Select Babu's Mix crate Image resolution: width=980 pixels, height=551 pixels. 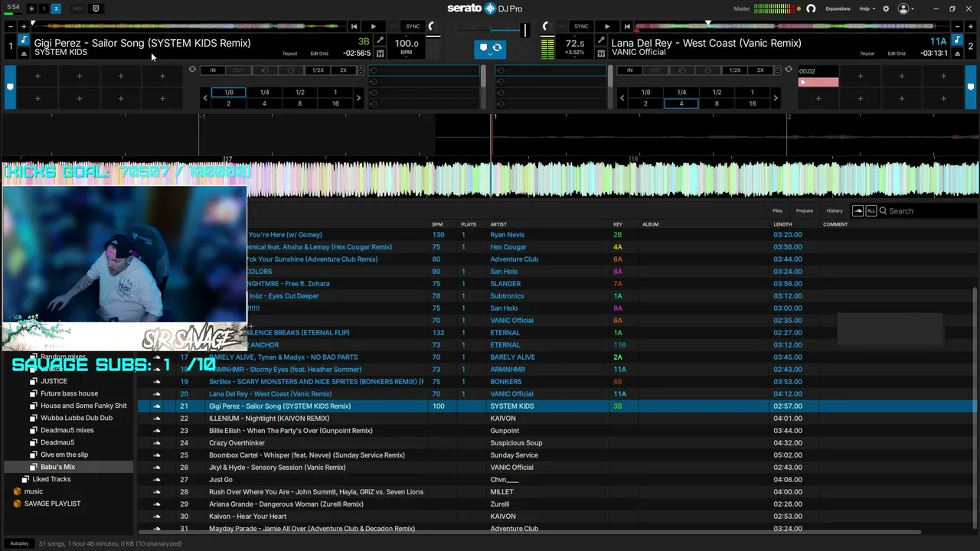[x=57, y=467]
